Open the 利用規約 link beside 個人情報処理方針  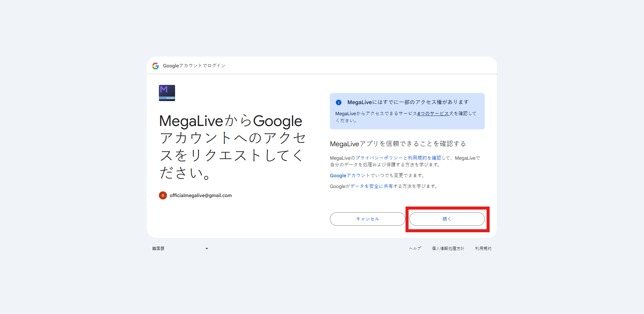[x=483, y=249]
